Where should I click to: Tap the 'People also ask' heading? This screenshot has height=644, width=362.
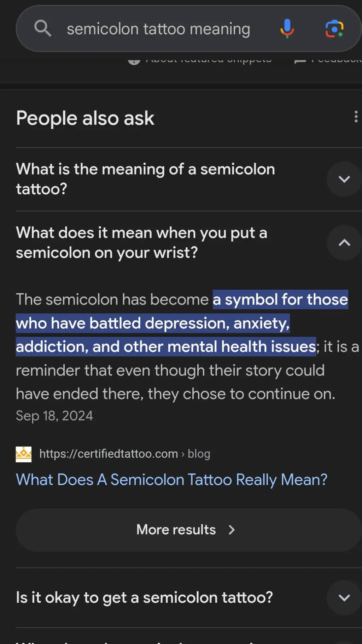tap(85, 118)
